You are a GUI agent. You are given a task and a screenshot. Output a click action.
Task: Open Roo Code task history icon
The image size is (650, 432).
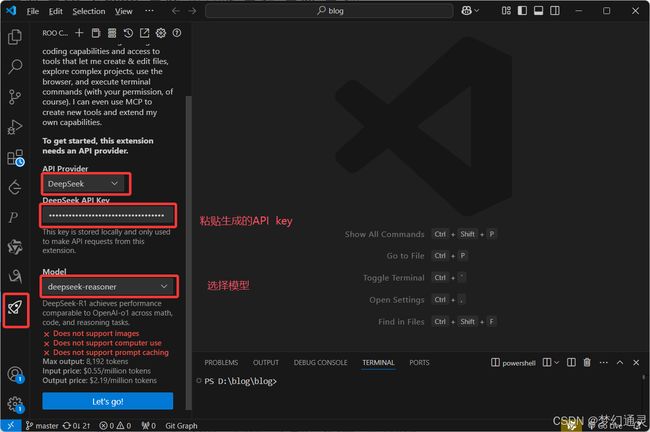coord(128,33)
